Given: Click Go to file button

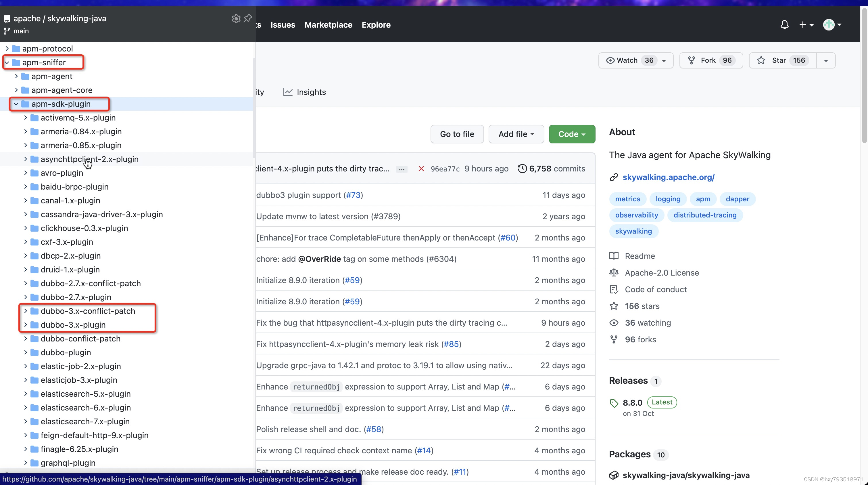Looking at the screenshot, I should pos(457,134).
